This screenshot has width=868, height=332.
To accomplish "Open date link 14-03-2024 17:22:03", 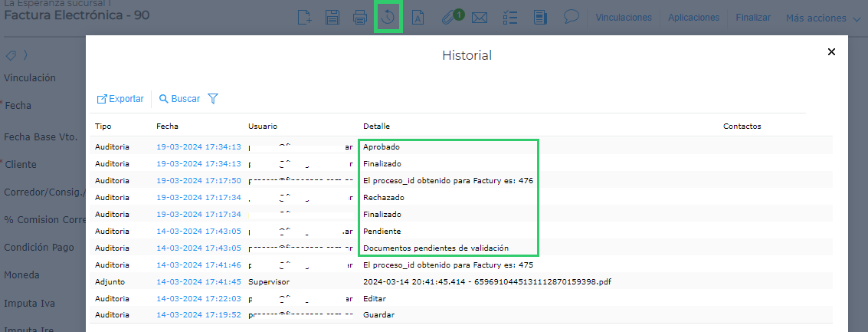I will tap(198, 299).
